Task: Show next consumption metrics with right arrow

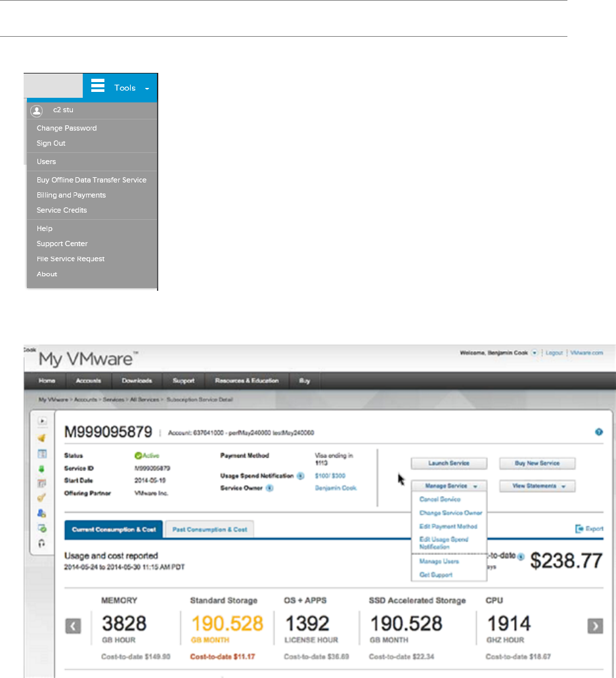Action: click(595, 625)
